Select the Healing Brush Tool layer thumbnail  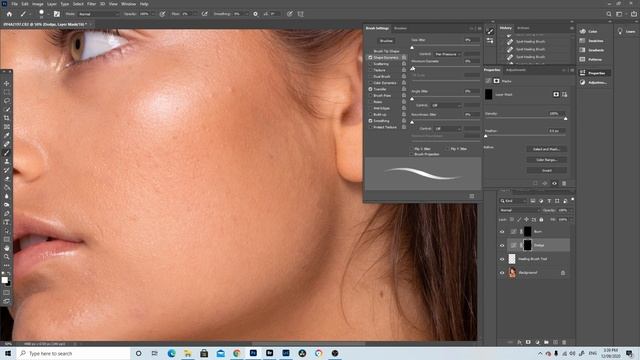[512, 259]
